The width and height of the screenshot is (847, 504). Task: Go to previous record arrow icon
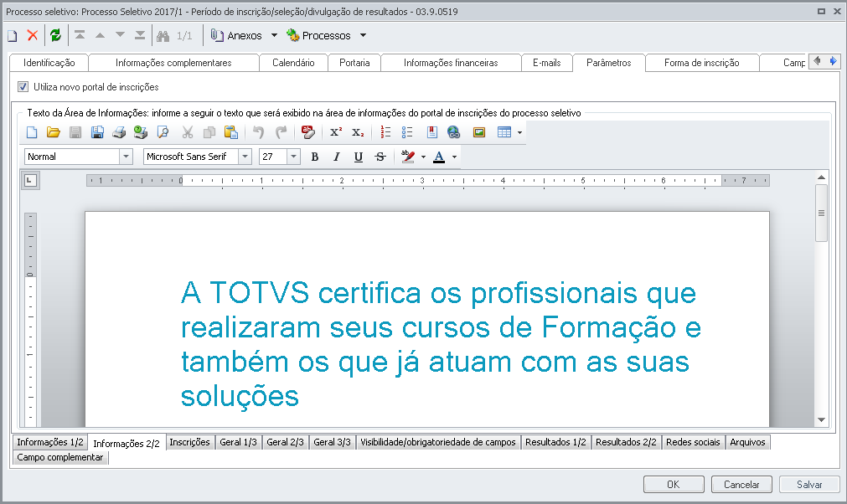[x=100, y=35]
